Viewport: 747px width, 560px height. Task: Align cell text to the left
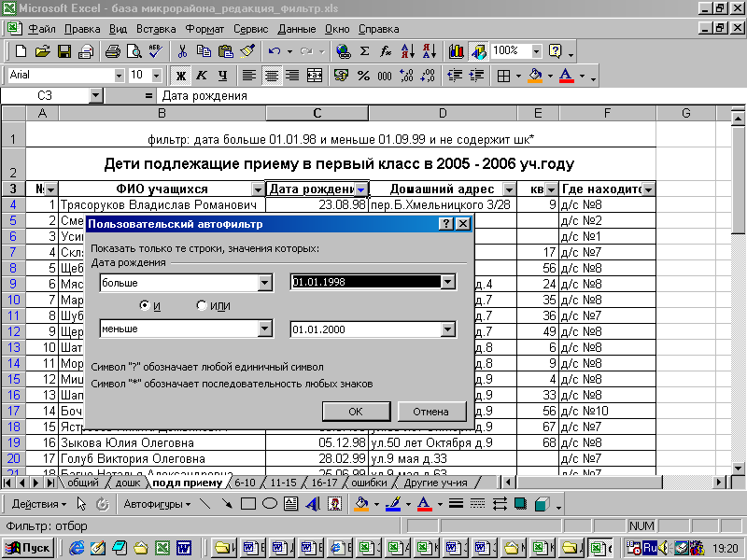click(249, 76)
